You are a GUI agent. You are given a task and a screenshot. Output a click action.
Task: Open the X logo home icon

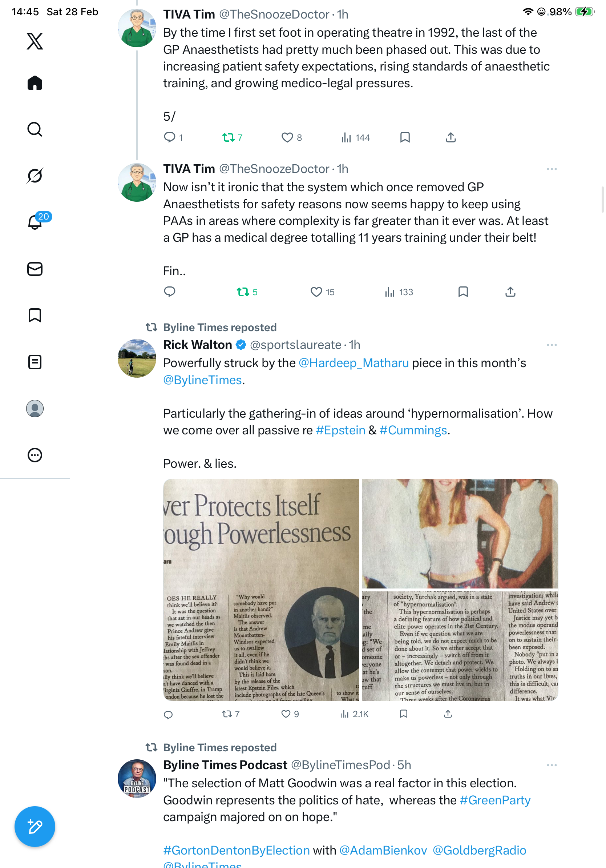35,41
